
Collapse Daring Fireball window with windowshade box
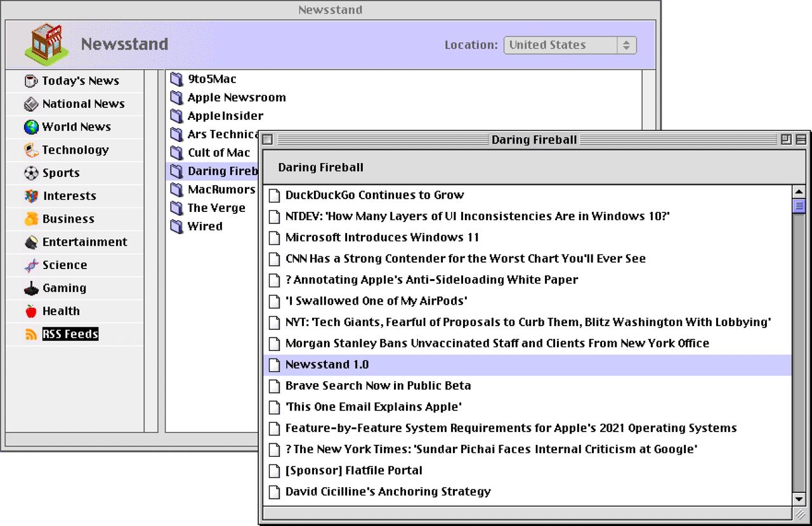pos(801,140)
